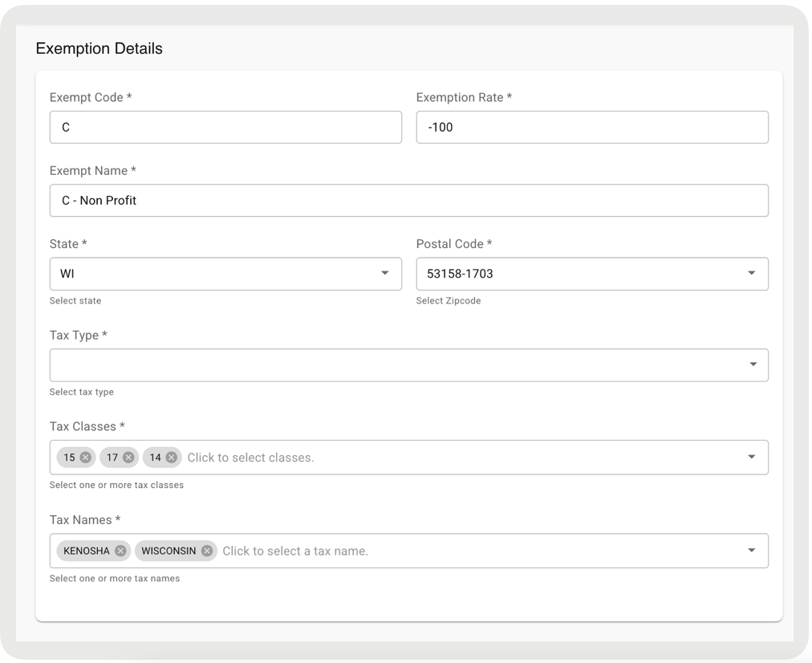Click the 15 chip label
Image resolution: width=812 pixels, height=663 pixels.
[x=69, y=458]
